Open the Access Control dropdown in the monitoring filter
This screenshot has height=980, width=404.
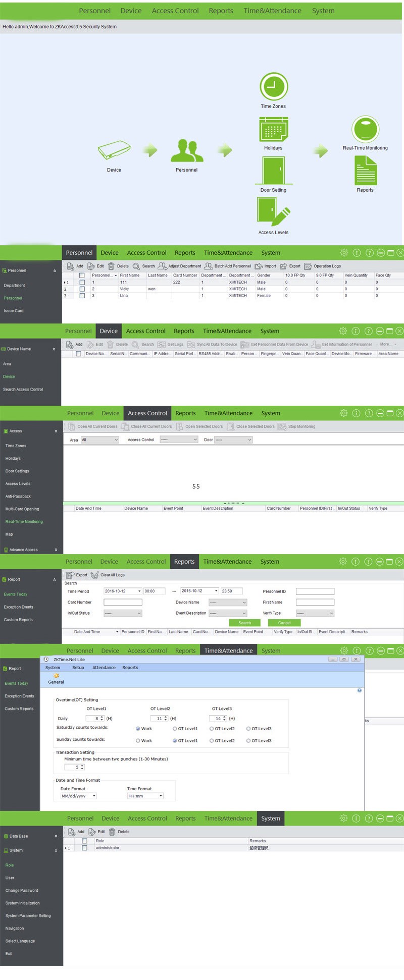pyautogui.click(x=179, y=440)
